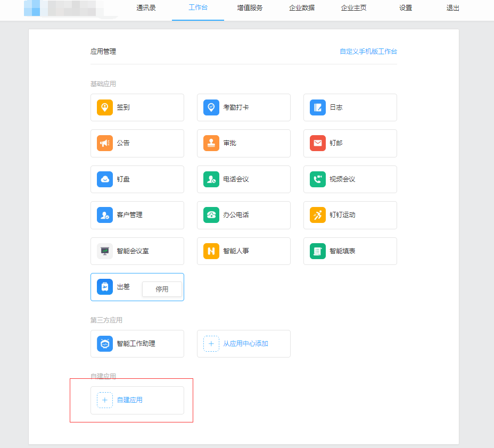Click the 应用管理 page heading
The image size is (494, 448).
point(103,51)
